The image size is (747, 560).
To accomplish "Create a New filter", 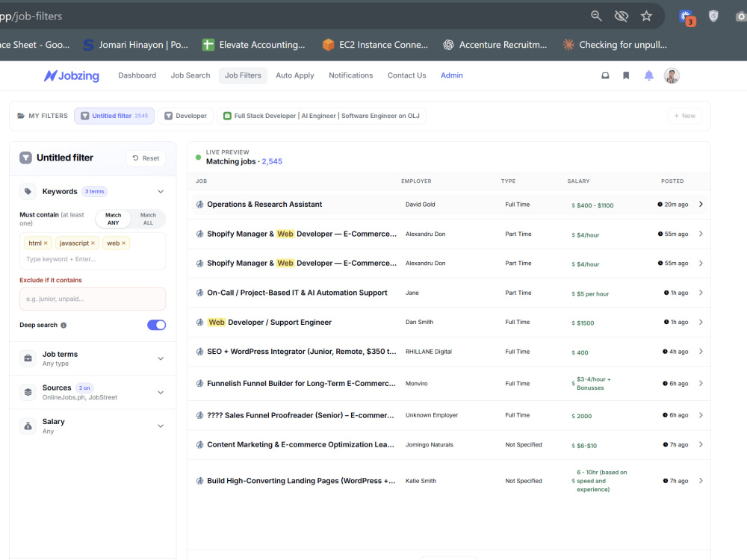I will (x=684, y=116).
